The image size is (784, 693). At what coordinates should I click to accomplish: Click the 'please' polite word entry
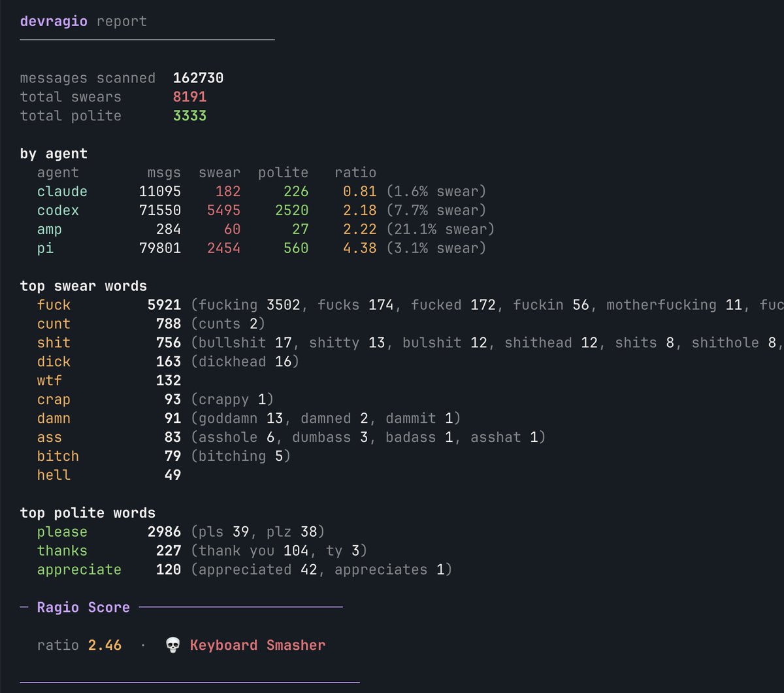click(62, 532)
